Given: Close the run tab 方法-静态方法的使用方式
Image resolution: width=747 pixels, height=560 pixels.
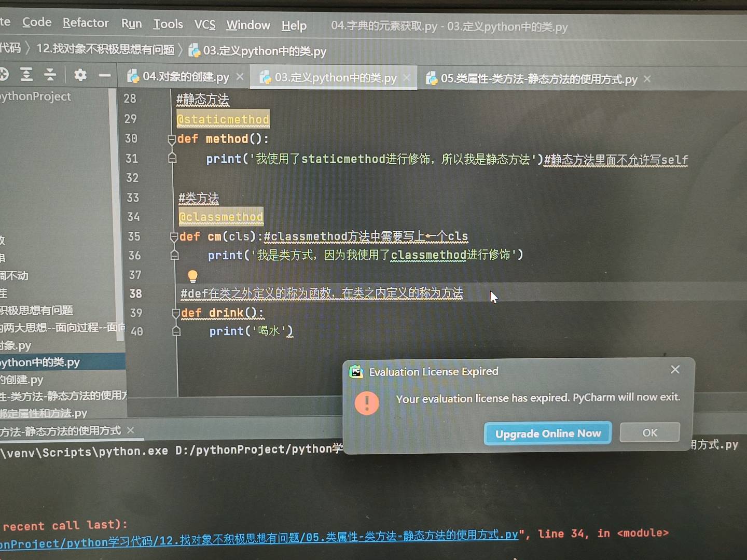Looking at the screenshot, I should (131, 430).
